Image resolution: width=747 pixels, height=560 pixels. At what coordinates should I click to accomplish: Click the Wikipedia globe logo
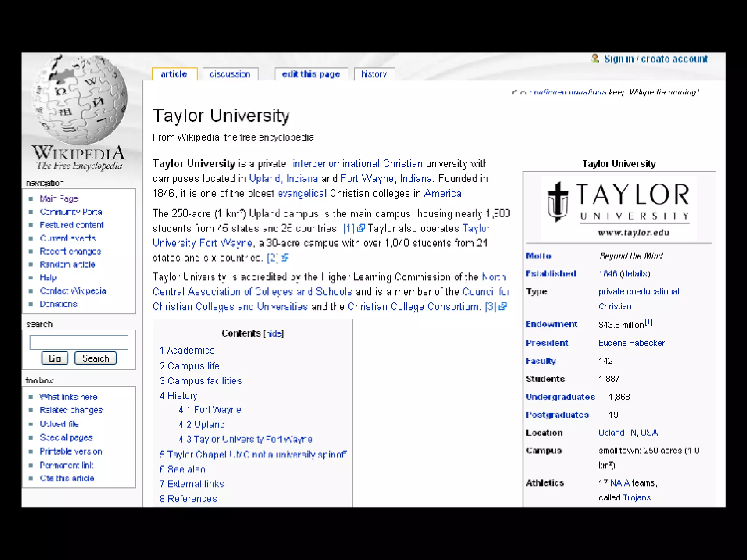click(x=80, y=100)
